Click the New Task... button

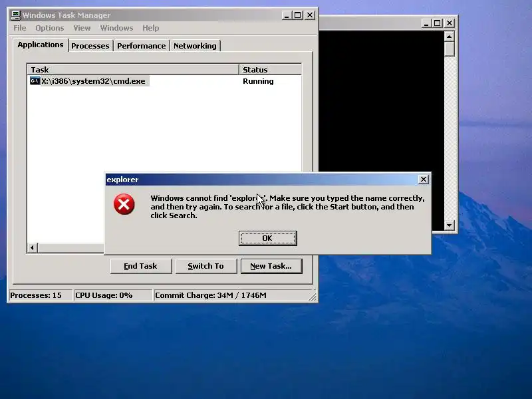271,266
